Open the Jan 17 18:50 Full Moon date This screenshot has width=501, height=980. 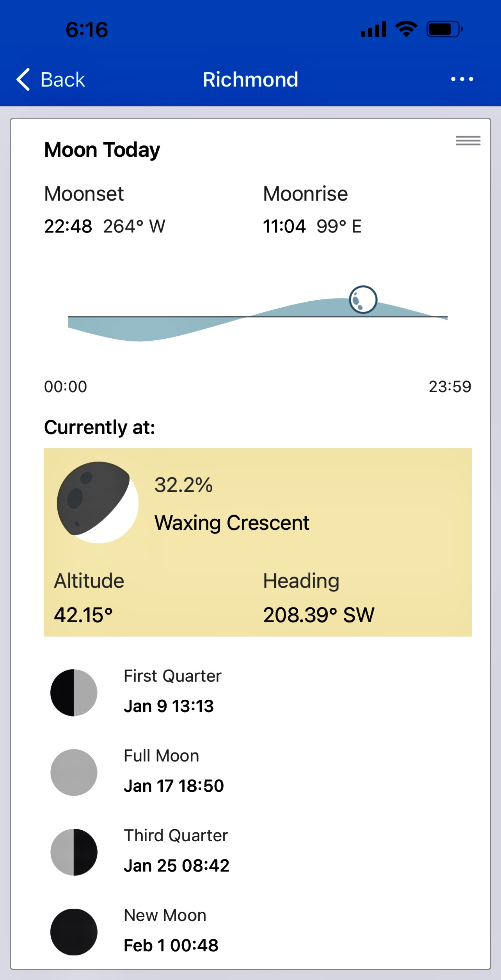pos(174,786)
